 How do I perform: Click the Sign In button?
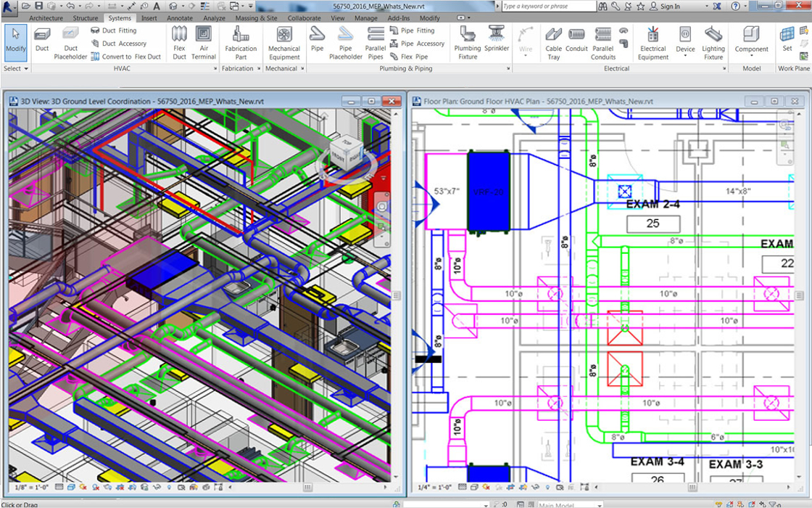pos(665,7)
